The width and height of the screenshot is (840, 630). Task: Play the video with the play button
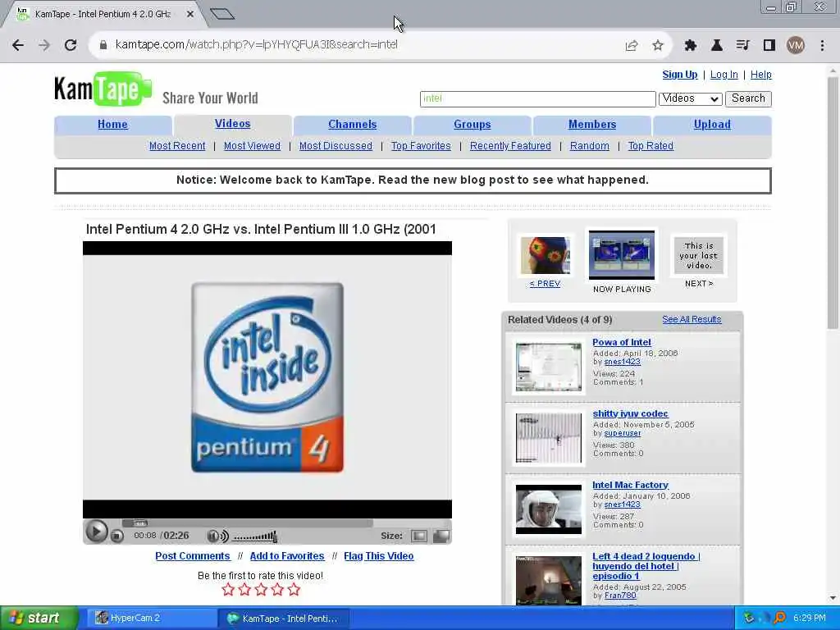[x=97, y=532]
